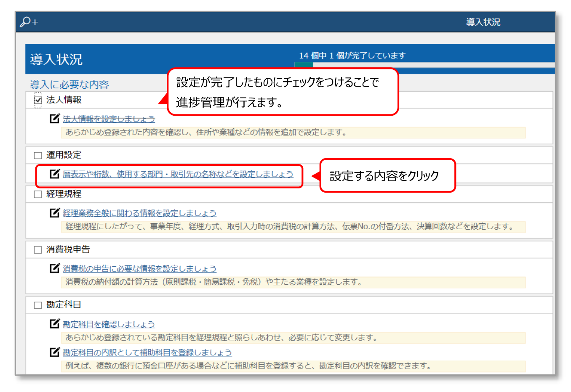Click description starting あらかじめ登録された内容を確認し
This screenshot has width=571, height=392.
(x=293, y=132)
